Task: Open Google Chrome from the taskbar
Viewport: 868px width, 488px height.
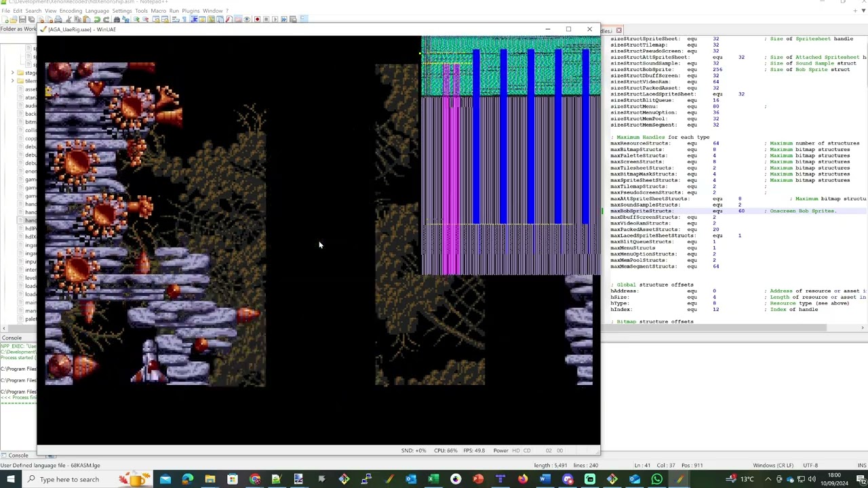Action: click(254, 479)
